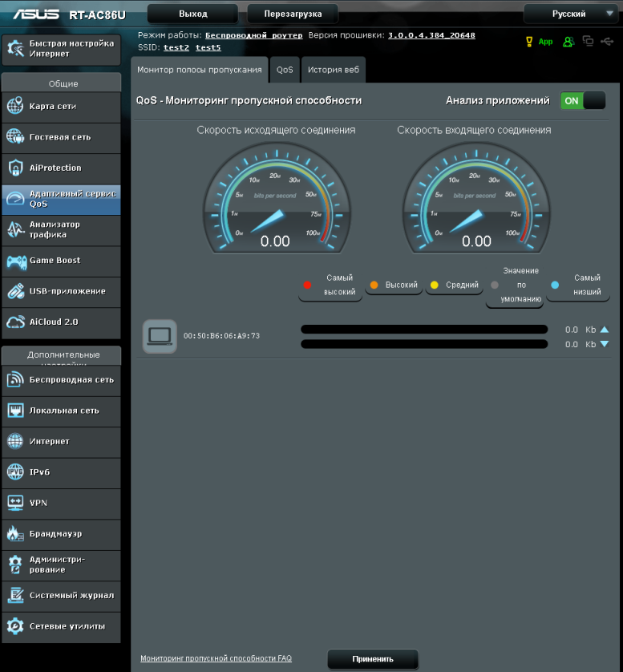The width and height of the screenshot is (623, 672).
Task: Click the ASUS logo
Action: 36,14
